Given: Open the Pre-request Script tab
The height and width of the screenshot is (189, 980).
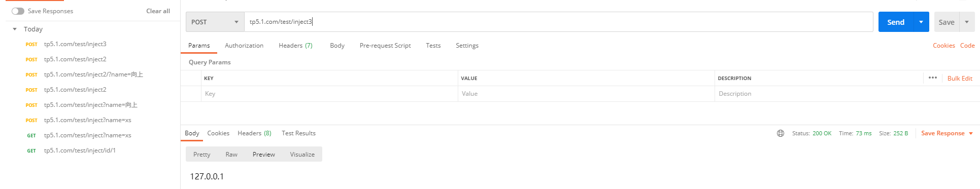Looking at the screenshot, I should (x=385, y=46).
